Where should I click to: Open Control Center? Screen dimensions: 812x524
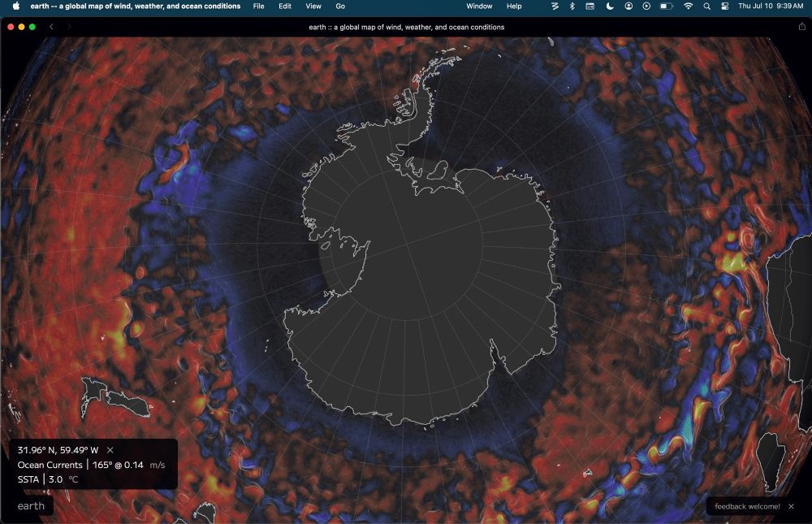click(x=726, y=6)
